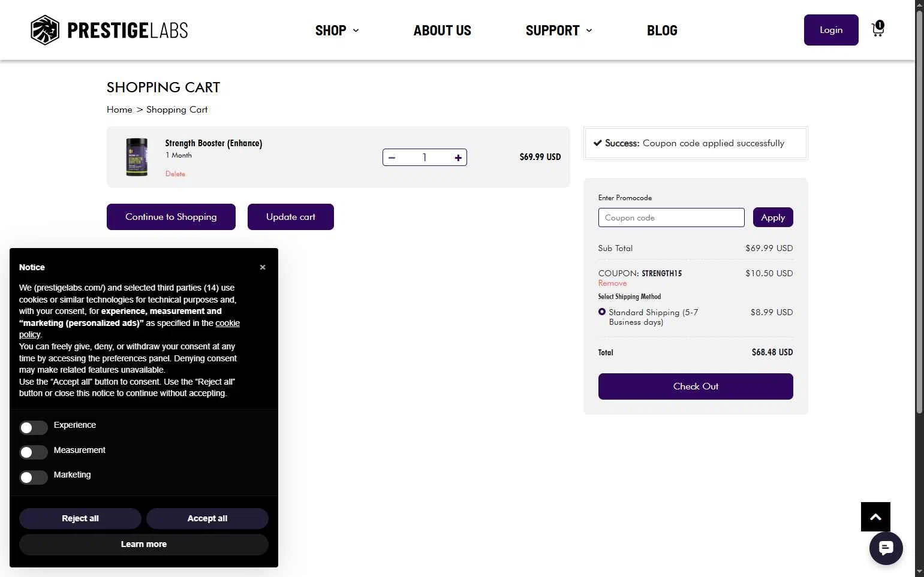Accept all cookies
Image resolution: width=924 pixels, height=577 pixels.
pos(207,518)
